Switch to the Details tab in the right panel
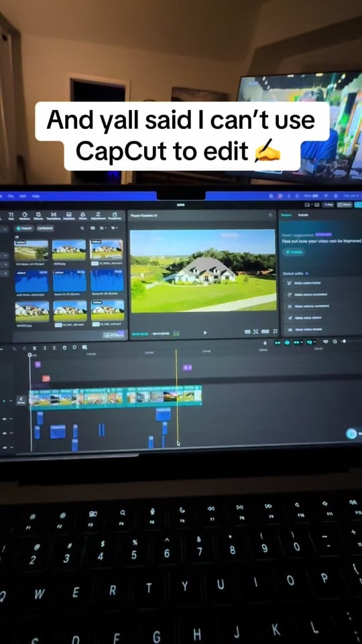 303,215
